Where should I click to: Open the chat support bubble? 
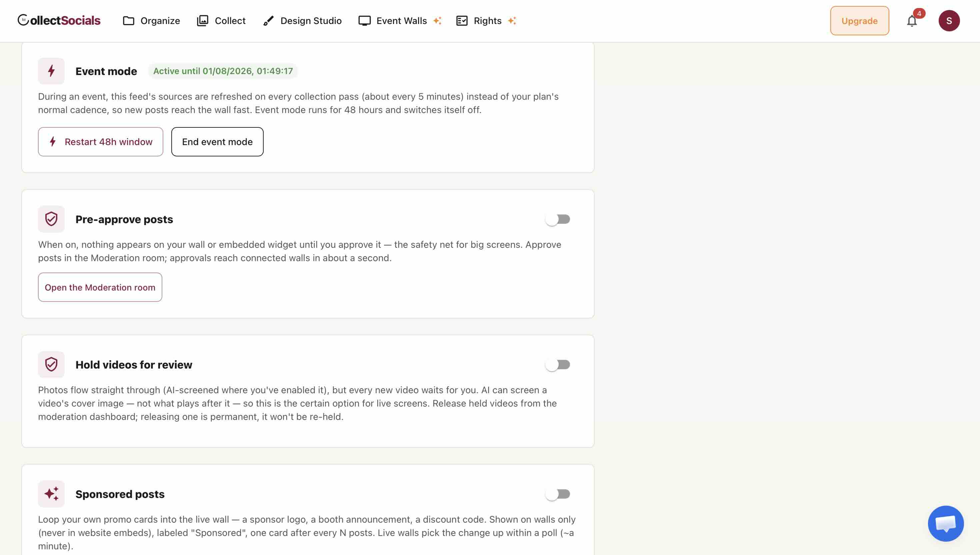946,523
